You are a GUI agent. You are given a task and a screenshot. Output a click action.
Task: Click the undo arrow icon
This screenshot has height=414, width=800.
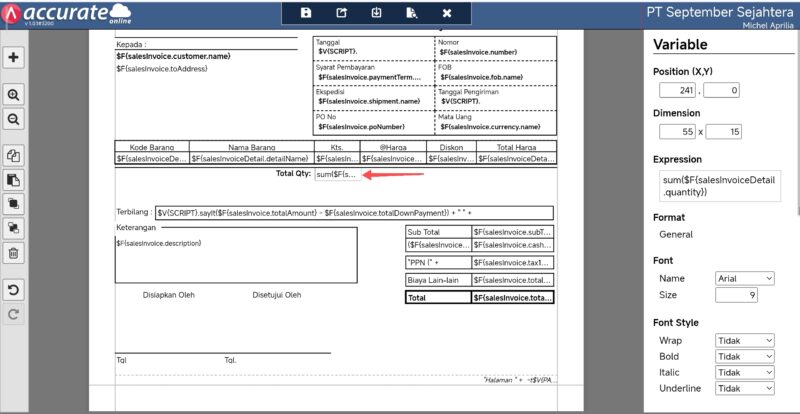tap(13, 290)
